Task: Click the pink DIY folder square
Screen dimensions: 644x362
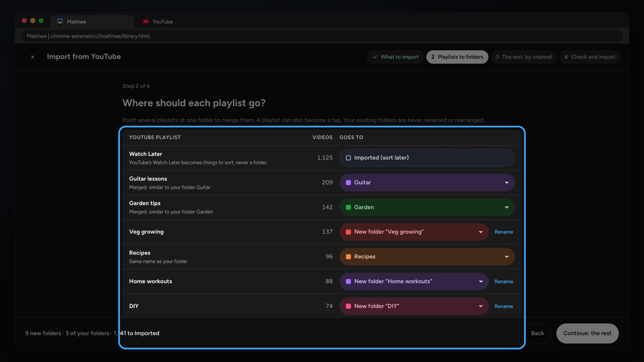Action: [349, 306]
